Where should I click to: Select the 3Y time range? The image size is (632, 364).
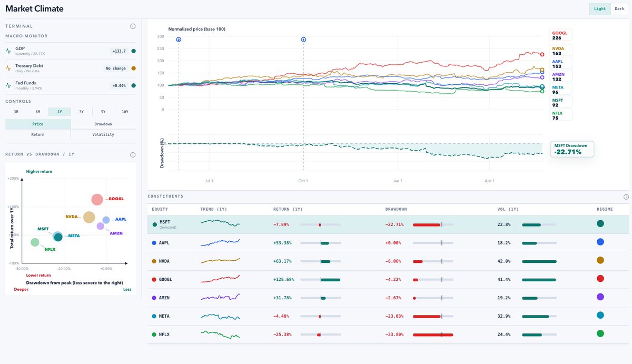point(81,112)
